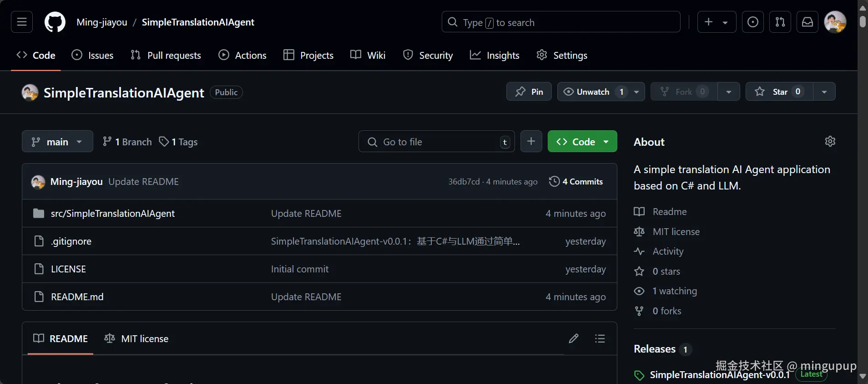868x384 pixels.
Task: Open the main branch selector dropdown
Action: (x=57, y=141)
